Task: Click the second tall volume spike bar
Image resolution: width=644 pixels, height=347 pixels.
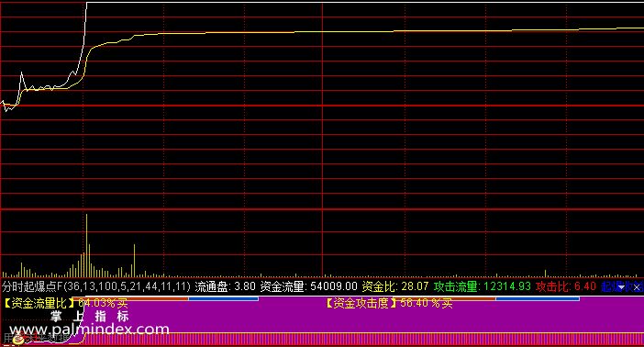Action: point(134,261)
